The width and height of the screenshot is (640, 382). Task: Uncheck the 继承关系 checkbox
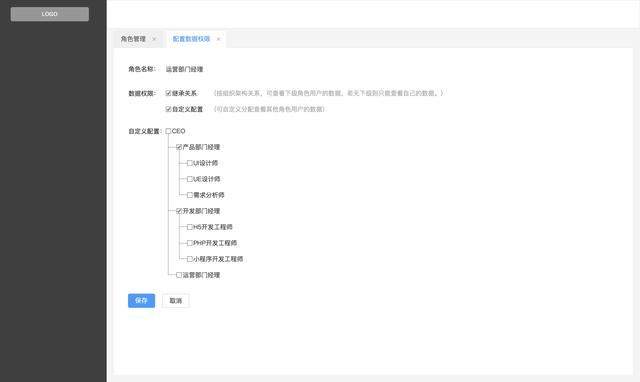pyautogui.click(x=168, y=93)
